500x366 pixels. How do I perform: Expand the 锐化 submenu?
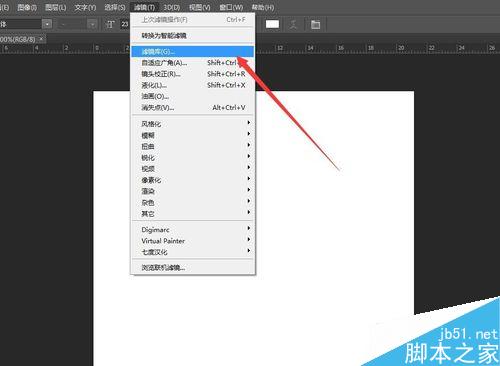(193, 158)
